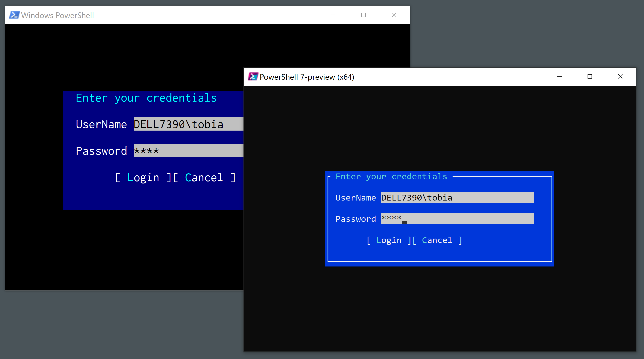The height and width of the screenshot is (359, 644).
Task: Click Login in the PowerShell 7-preview dialog
Action: tap(389, 240)
